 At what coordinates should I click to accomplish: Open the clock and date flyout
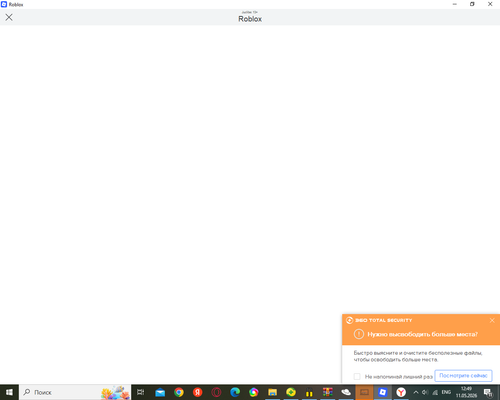coord(466,392)
